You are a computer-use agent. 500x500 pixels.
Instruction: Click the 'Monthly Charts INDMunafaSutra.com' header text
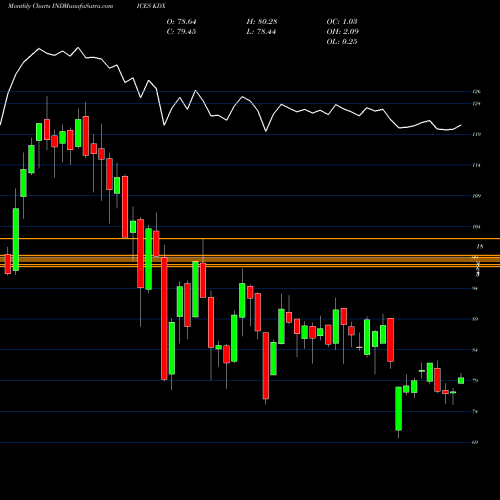point(61,6)
